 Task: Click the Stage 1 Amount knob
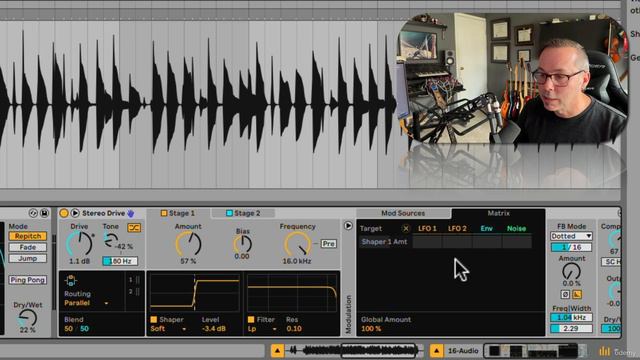[x=188, y=244]
